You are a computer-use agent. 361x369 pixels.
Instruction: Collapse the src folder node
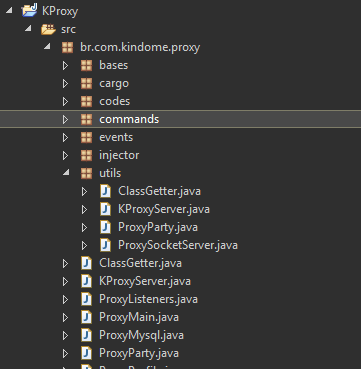[x=28, y=29]
